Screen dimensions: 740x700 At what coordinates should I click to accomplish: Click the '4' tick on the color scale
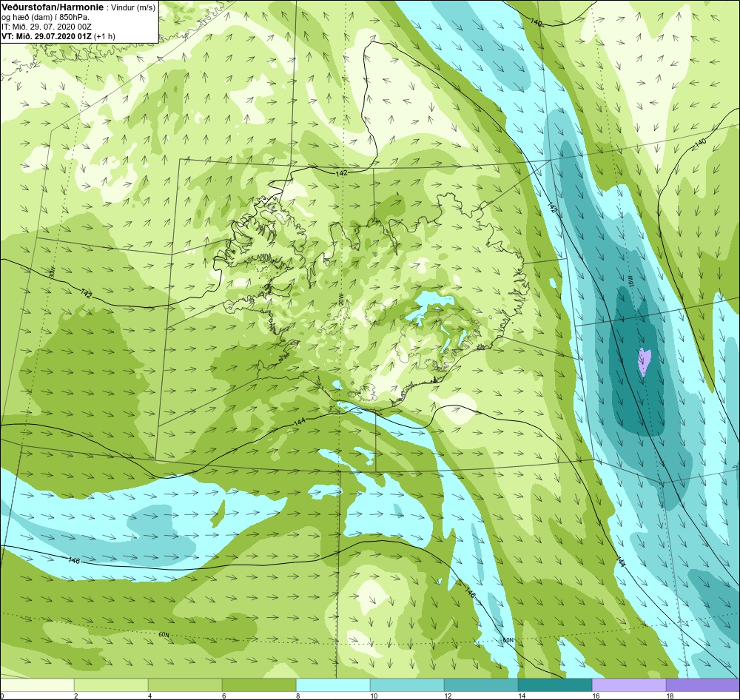[150, 696]
